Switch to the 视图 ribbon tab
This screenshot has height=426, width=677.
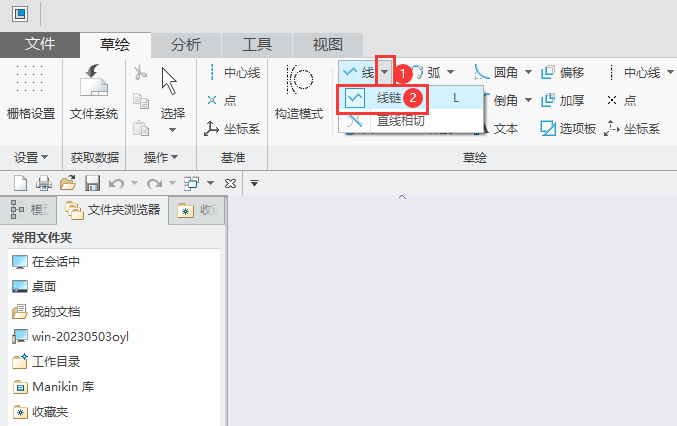(327, 44)
